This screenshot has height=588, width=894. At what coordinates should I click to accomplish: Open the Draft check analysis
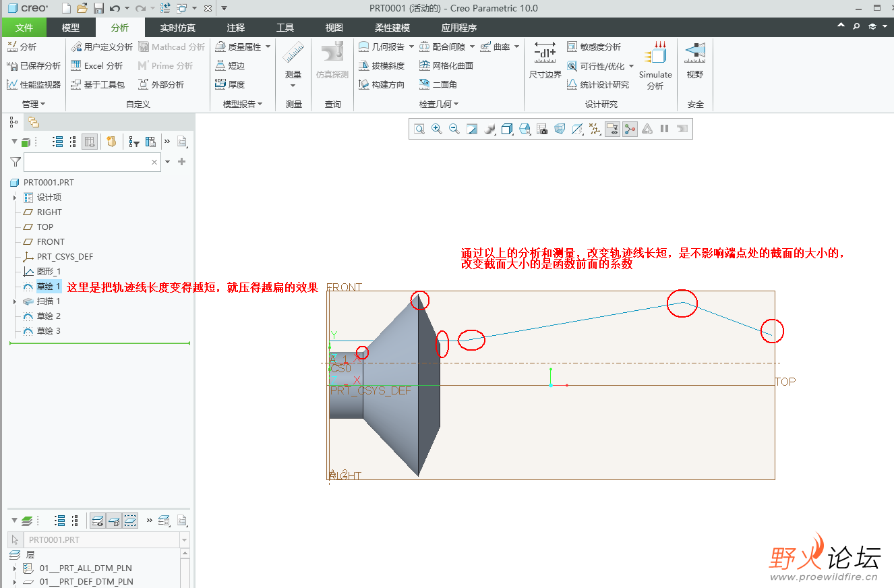coord(382,65)
